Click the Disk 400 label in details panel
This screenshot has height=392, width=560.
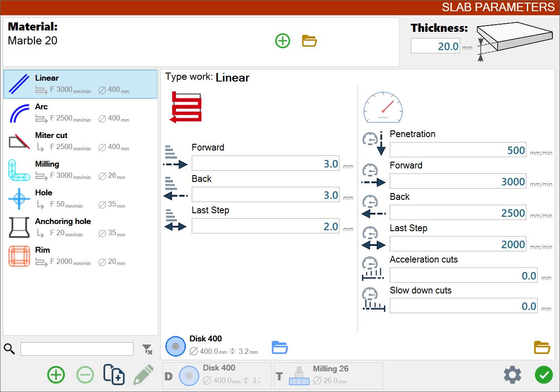206,339
